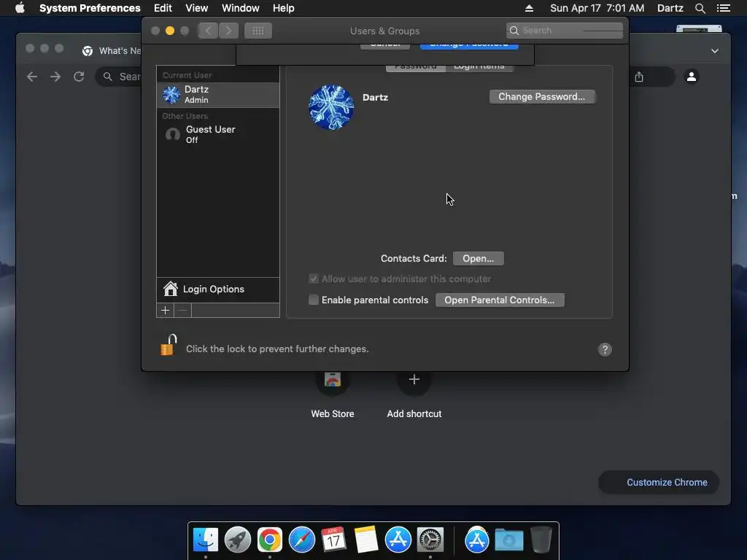Image resolution: width=747 pixels, height=560 pixels.
Task: Click the System Preferences search field
Action: tap(565, 31)
